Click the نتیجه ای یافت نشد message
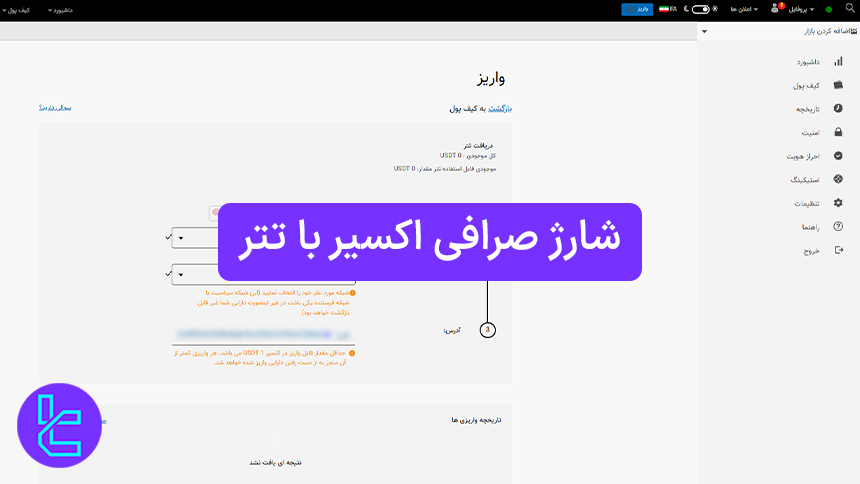The image size is (860, 484). [275, 463]
